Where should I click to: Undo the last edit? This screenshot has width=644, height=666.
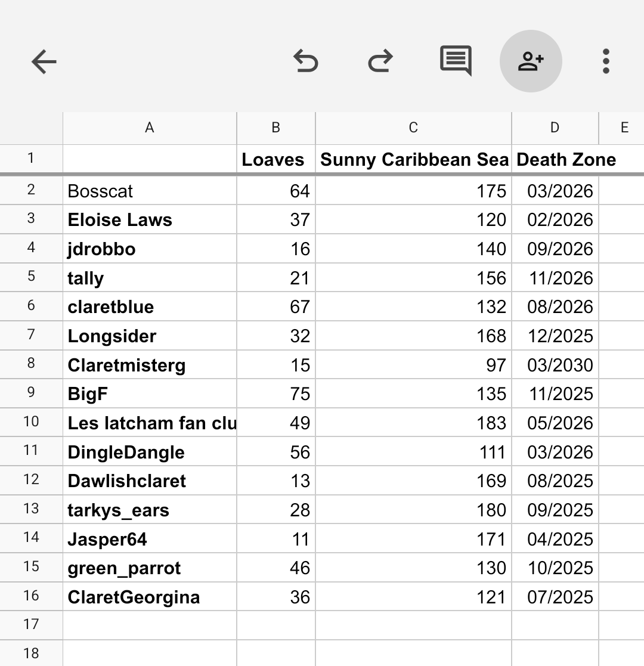pyautogui.click(x=306, y=61)
